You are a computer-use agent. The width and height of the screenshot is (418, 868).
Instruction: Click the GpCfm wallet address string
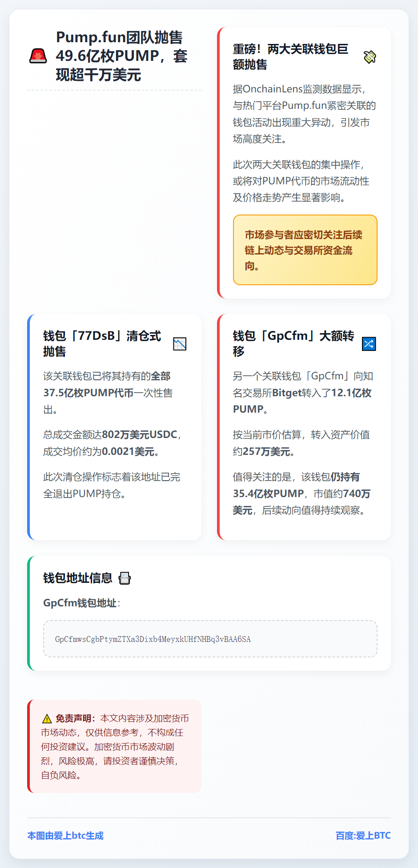[153, 639]
